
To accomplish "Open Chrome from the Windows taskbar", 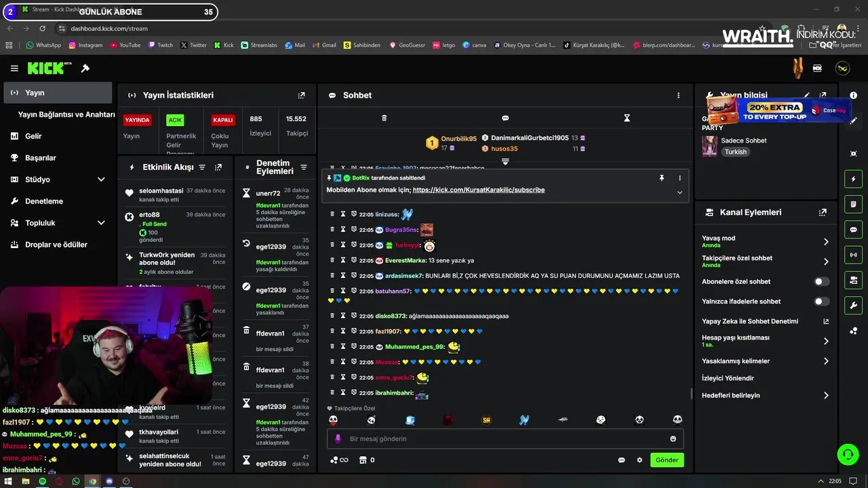I will pos(93,481).
